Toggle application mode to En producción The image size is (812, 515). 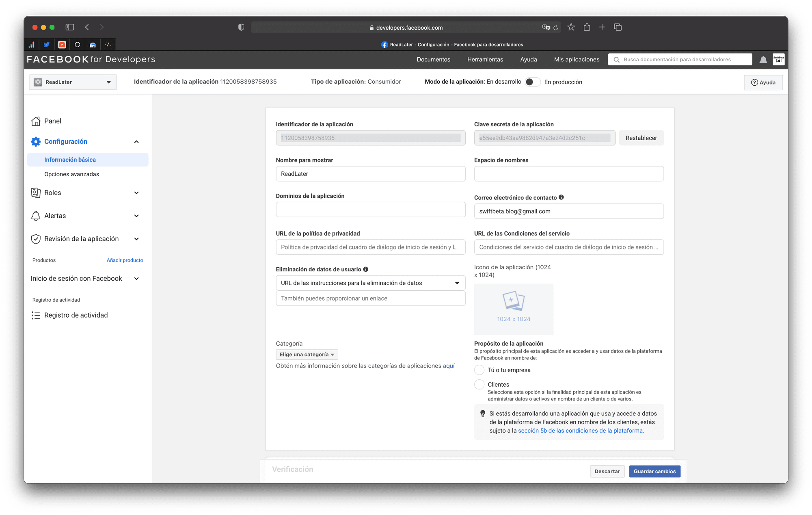point(532,82)
